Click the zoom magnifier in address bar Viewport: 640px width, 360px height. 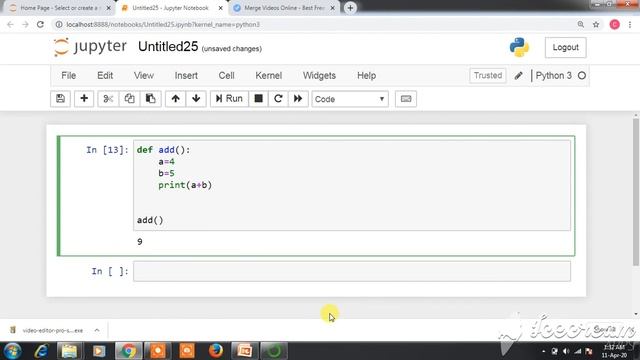(580, 24)
